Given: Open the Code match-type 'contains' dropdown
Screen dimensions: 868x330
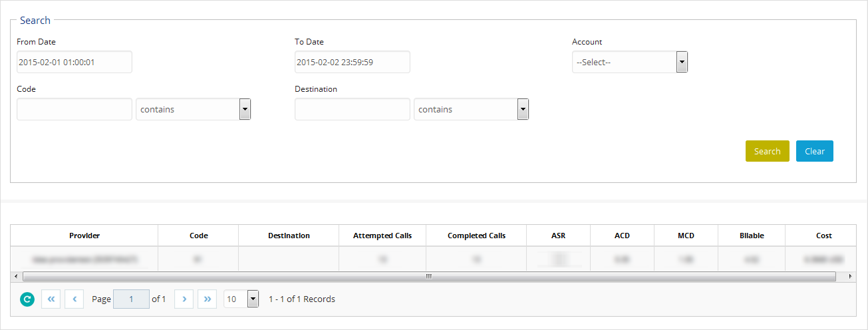Looking at the screenshot, I should click(x=193, y=109).
